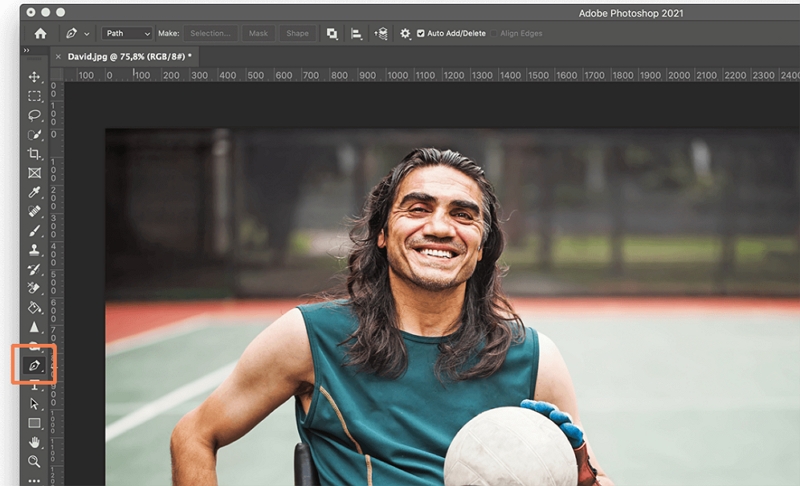Open the Pen tool preset picker arrow
The height and width of the screenshot is (486, 800).
click(x=87, y=33)
